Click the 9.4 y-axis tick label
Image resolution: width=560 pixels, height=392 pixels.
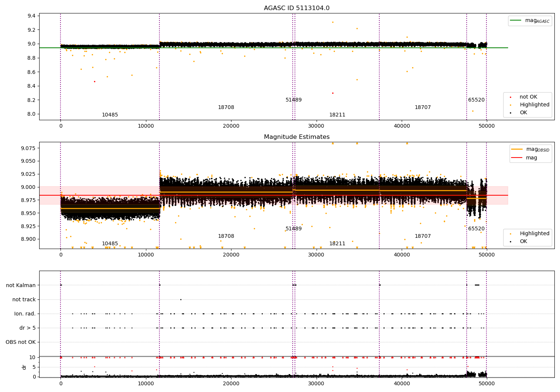[31, 16]
